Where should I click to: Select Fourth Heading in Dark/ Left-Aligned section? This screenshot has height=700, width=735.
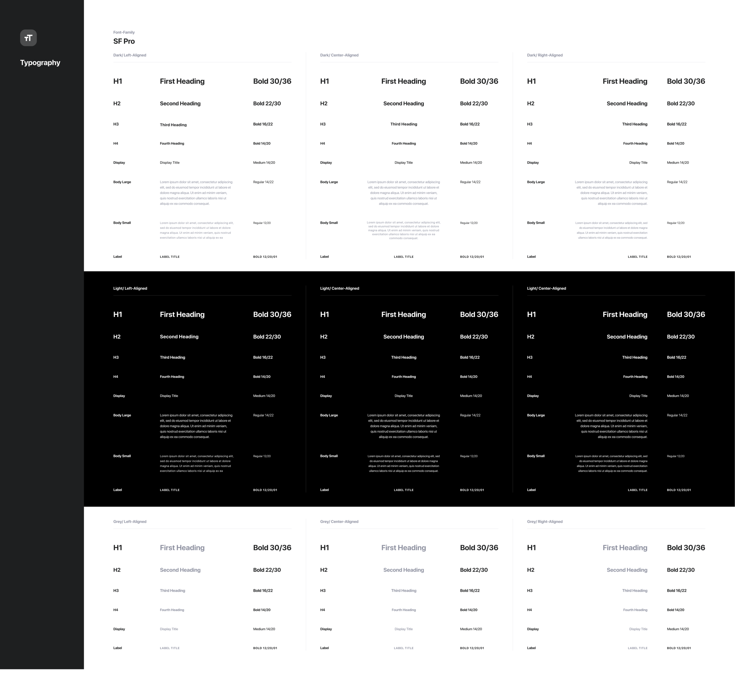tap(172, 144)
